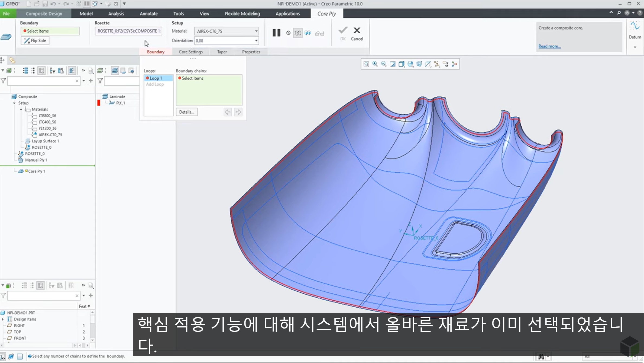This screenshot has height=363, width=644.
Task: Open the Properties tab
Action: click(251, 52)
